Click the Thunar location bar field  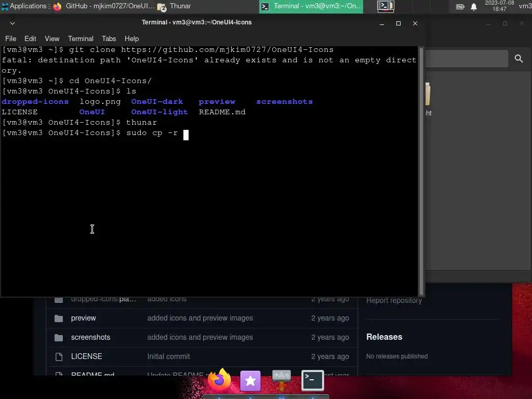click(467, 59)
